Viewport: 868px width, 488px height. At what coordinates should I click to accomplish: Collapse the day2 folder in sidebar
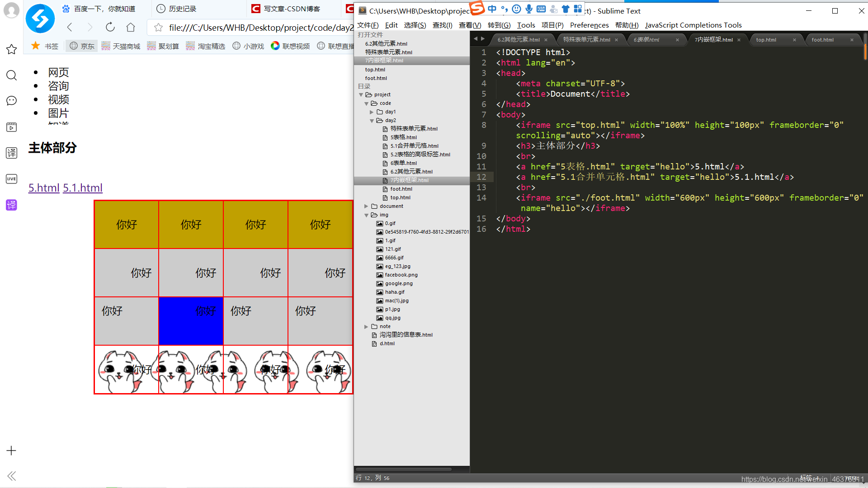372,121
